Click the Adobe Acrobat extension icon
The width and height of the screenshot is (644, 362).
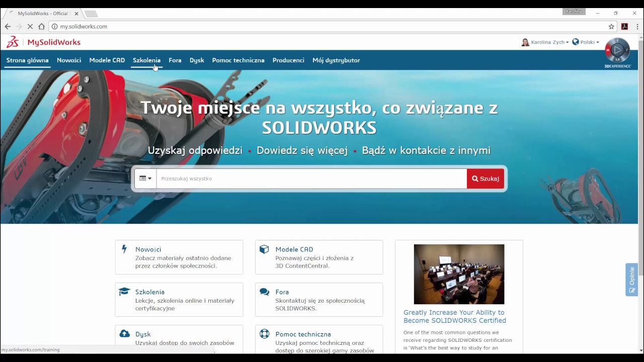coord(624,27)
